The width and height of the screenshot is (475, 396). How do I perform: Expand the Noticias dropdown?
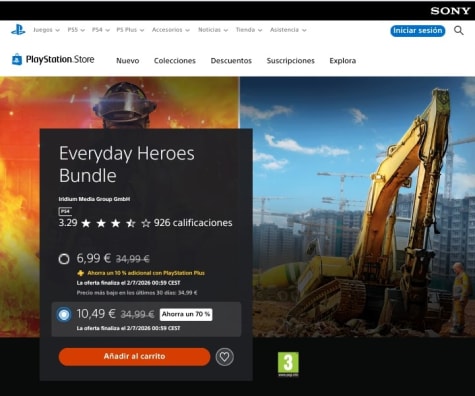point(213,30)
